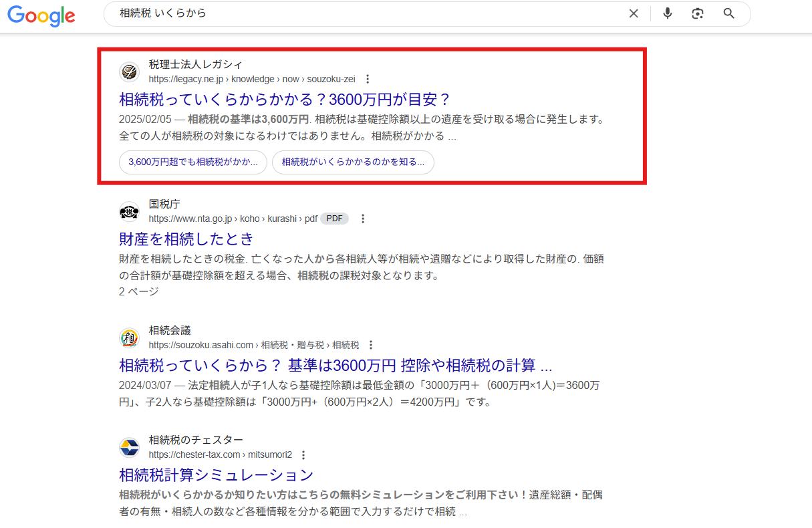Screen dimensions: 812x528
Task: Click the magnifying glass search icon
Action: tap(729, 13)
